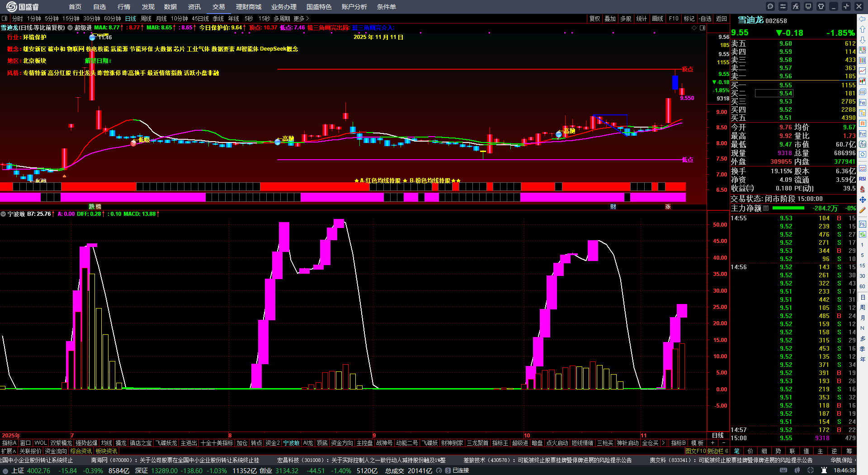Click the magenta B-粉色均线持股 band
Viewport: 868px width, 475px height.
[x=343, y=197]
